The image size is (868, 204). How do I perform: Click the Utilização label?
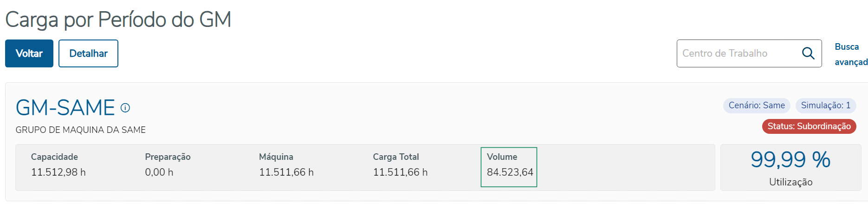[790, 182]
